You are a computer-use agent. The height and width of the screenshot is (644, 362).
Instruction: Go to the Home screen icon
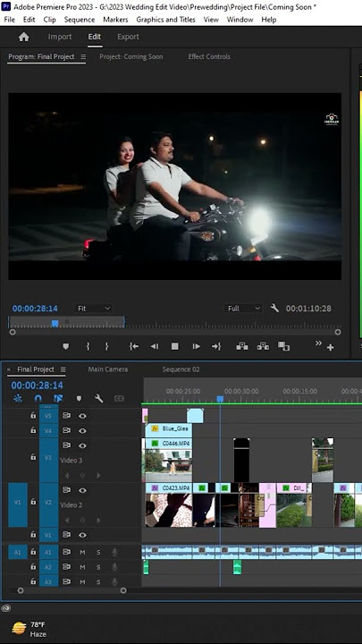(x=24, y=37)
